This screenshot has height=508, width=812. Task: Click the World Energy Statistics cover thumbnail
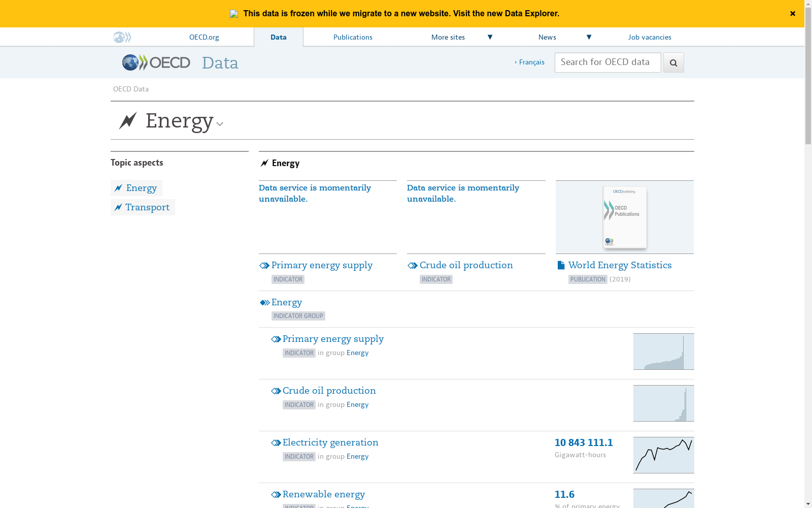[625, 217]
